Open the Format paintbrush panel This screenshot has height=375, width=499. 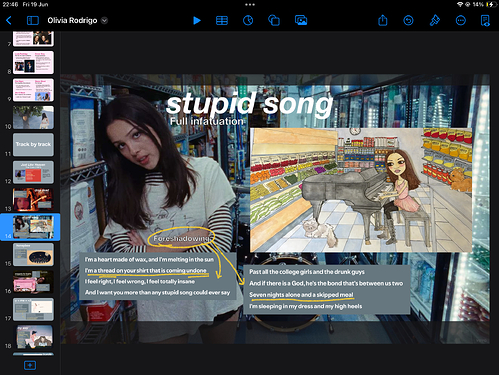click(434, 20)
